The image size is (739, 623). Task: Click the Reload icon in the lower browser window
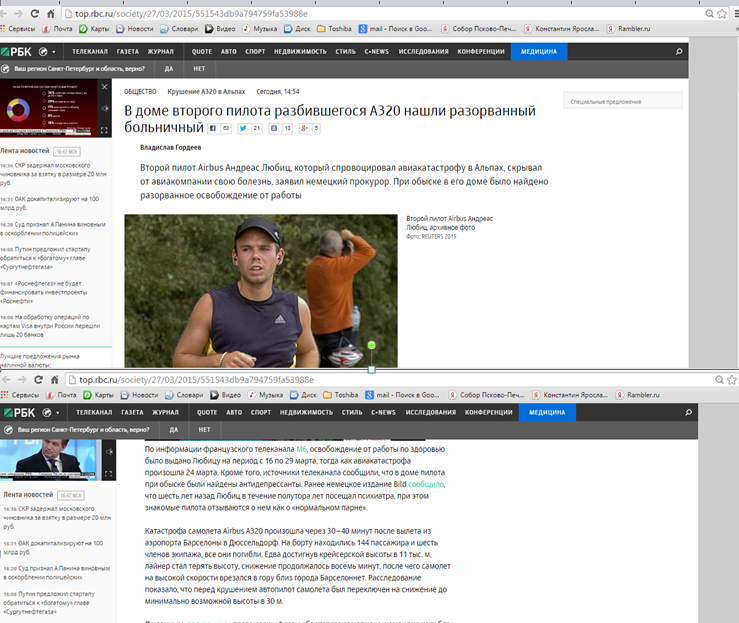point(39,380)
